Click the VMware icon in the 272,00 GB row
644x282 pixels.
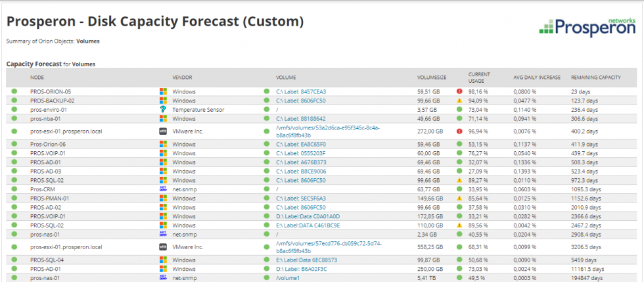[163, 131]
